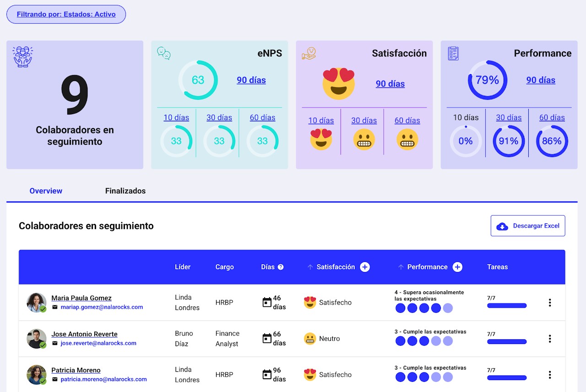The image size is (586, 392).
Task: Open Maria Paula Gomez's profile name link
Action: click(x=81, y=298)
